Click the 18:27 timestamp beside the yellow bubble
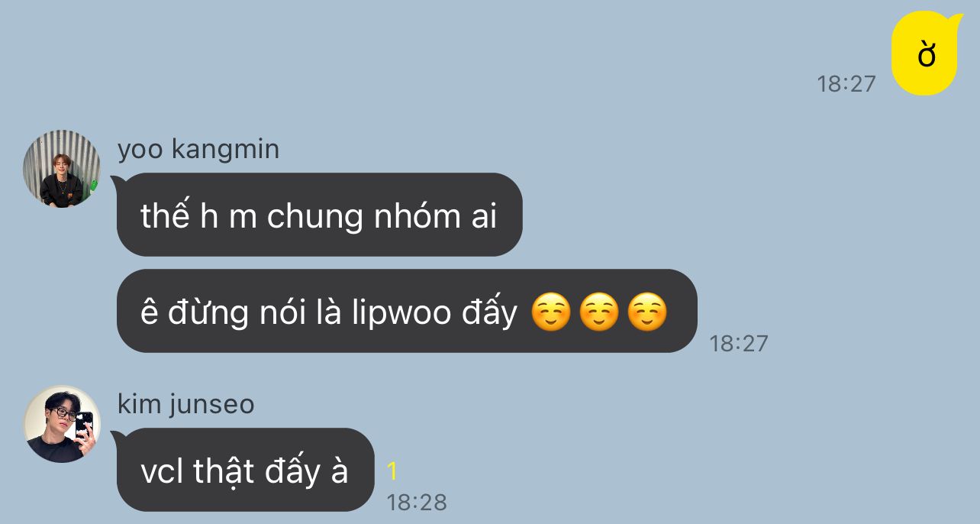Image resolution: width=980 pixels, height=524 pixels. tap(846, 83)
